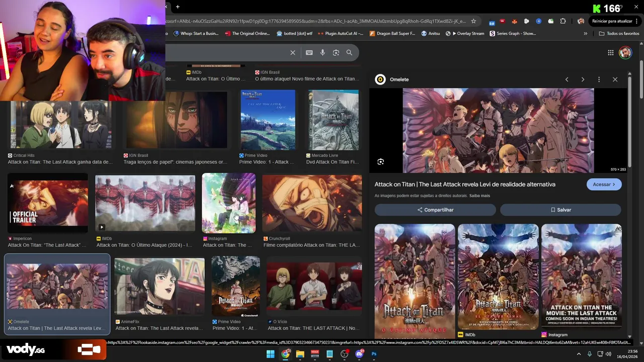
Task: Open more options in preview panel
Action: coord(599,79)
